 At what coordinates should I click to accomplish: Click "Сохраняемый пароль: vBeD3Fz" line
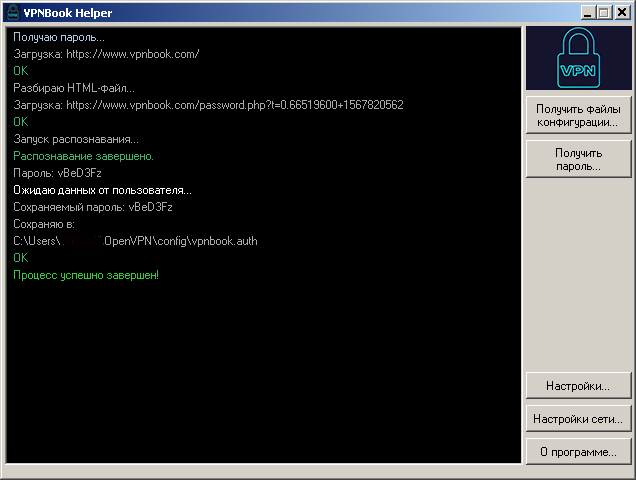coord(93,207)
